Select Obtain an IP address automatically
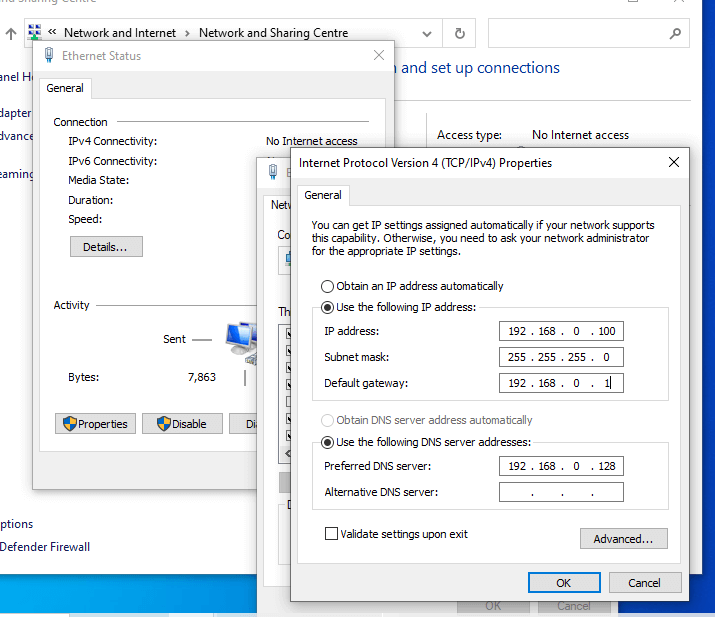Viewport: 715px width, 617px height. 327,286
